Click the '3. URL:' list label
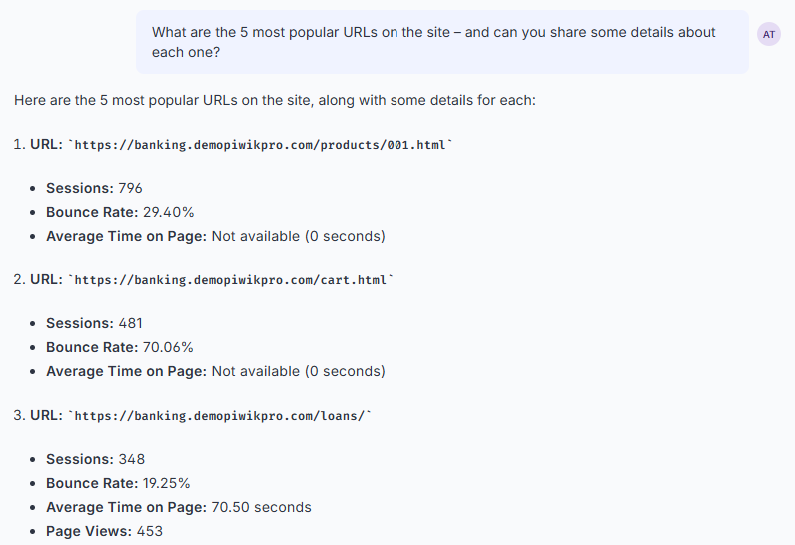 [39, 415]
